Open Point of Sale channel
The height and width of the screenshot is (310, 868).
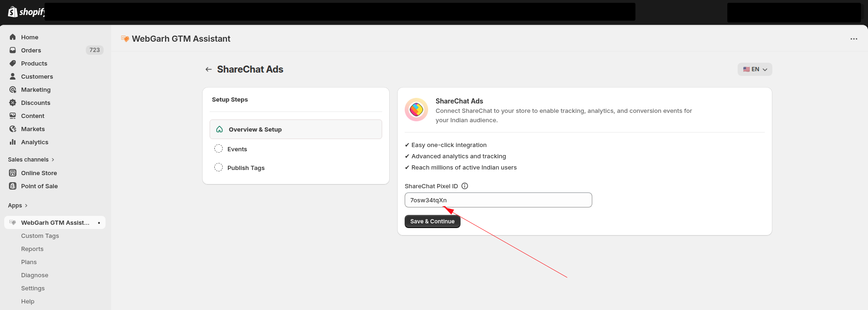tap(39, 186)
